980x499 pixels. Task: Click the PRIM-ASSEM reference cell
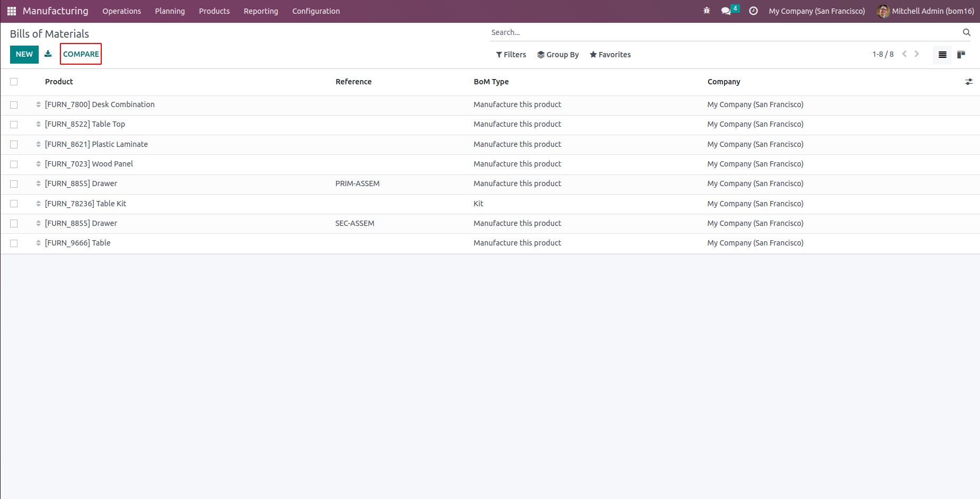click(358, 183)
